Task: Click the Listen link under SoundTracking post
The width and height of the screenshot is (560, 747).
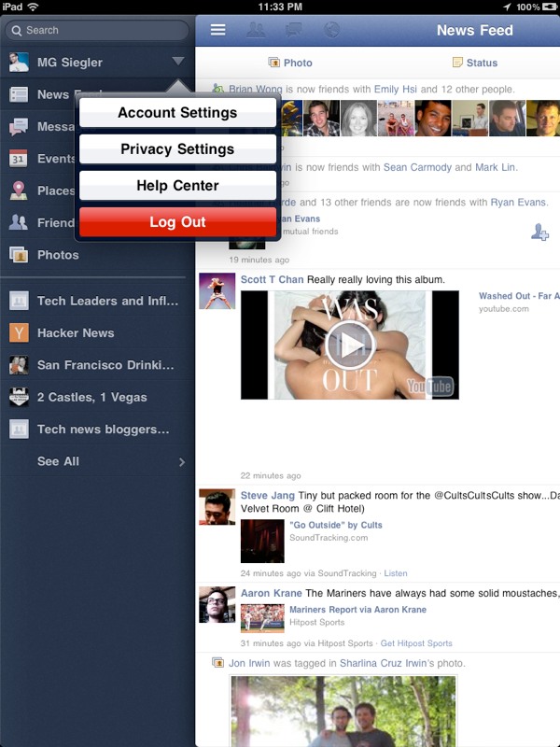Action: point(396,573)
